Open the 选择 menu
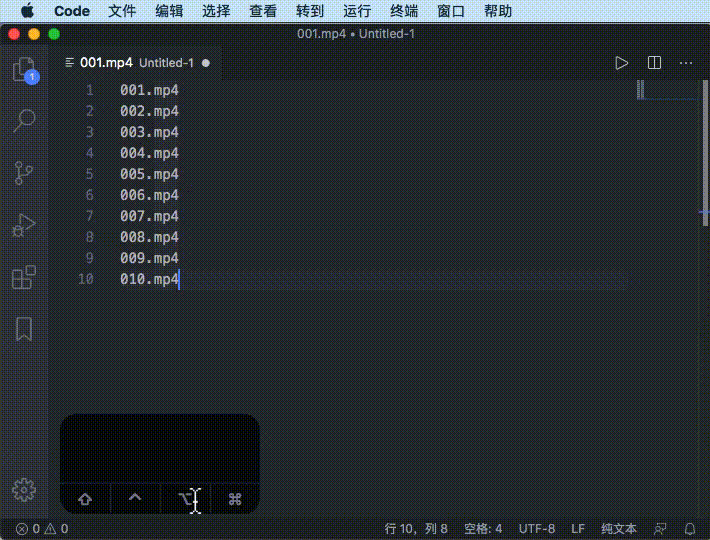 click(x=216, y=11)
